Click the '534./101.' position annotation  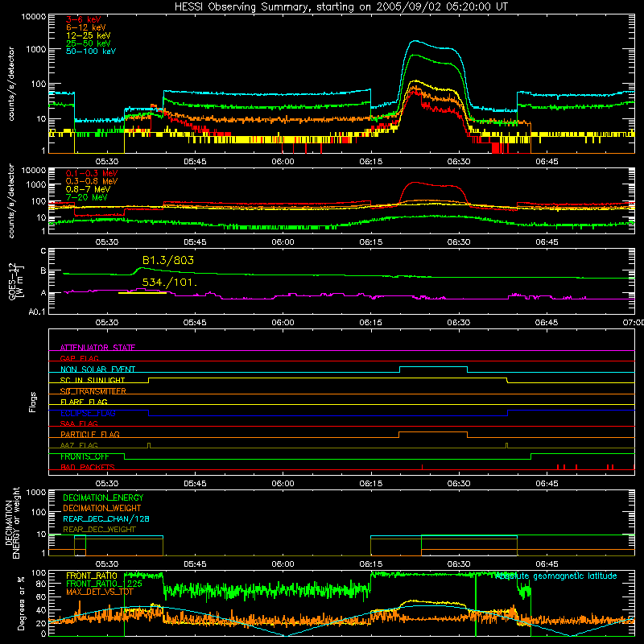click(x=170, y=283)
